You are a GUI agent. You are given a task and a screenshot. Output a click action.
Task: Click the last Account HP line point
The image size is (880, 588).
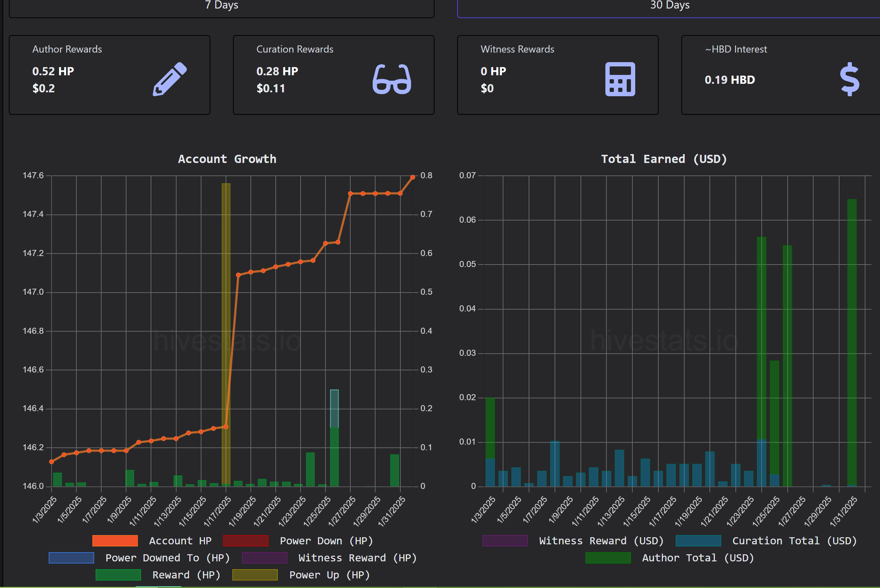(x=412, y=177)
